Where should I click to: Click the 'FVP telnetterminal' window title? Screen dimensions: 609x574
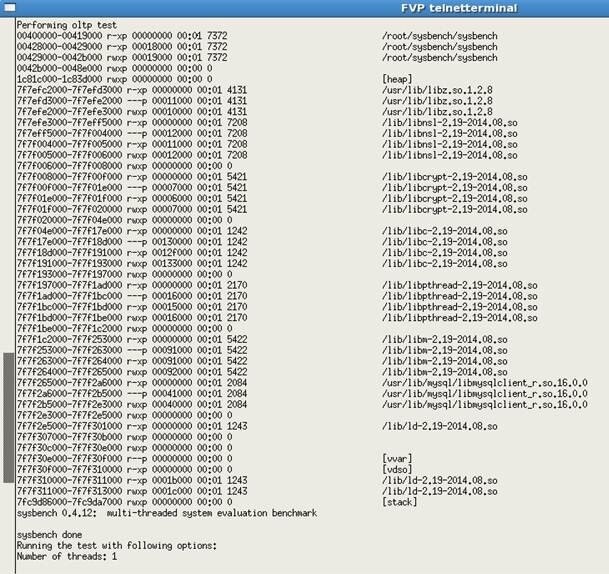(x=459, y=8)
